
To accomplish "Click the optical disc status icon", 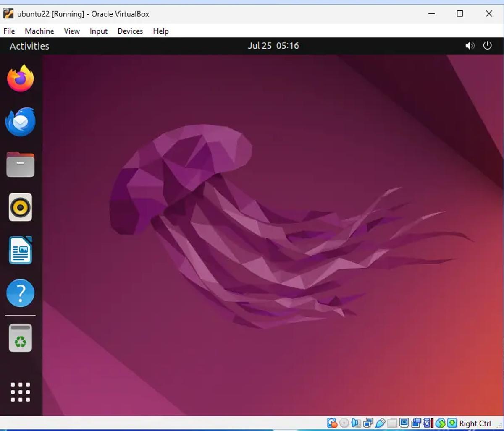I will (x=344, y=423).
